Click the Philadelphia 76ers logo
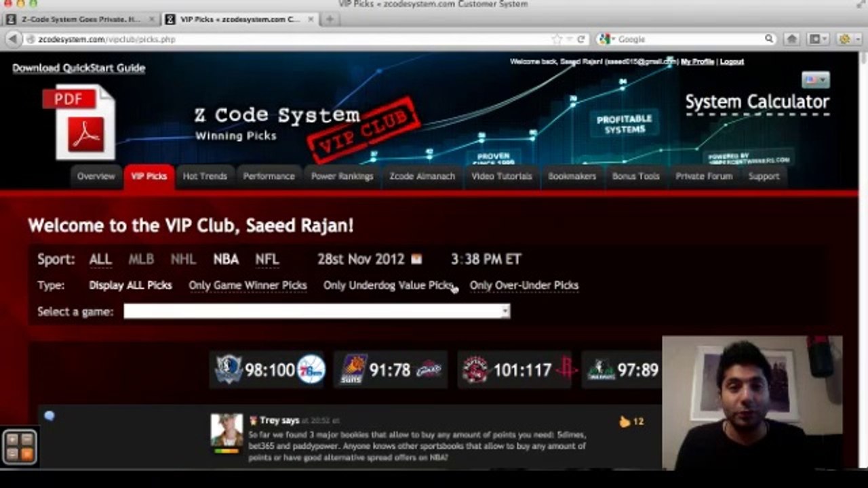This screenshot has width=868, height=488. coord(311,370)
